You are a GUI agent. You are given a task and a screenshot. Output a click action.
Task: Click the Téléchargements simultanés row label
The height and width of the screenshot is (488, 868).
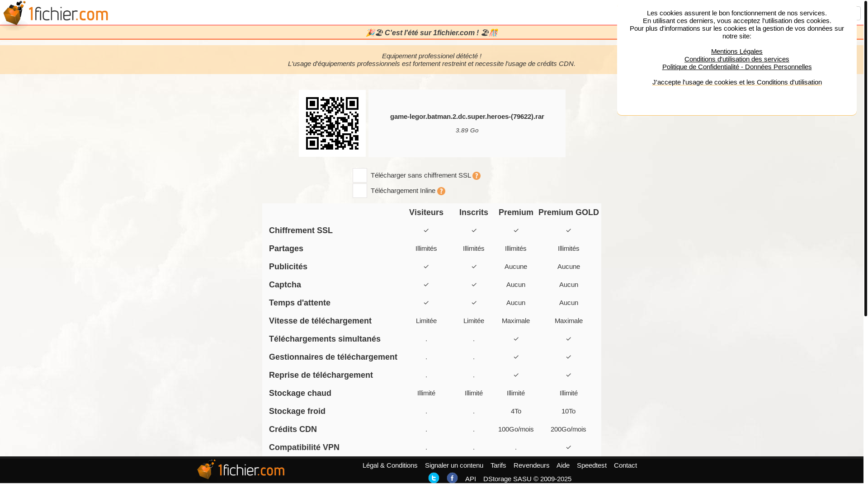coord(325,339)
